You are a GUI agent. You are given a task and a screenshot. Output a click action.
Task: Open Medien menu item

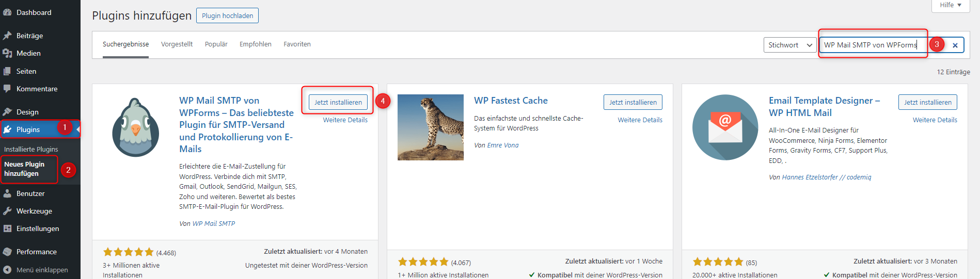coord(40,53)
